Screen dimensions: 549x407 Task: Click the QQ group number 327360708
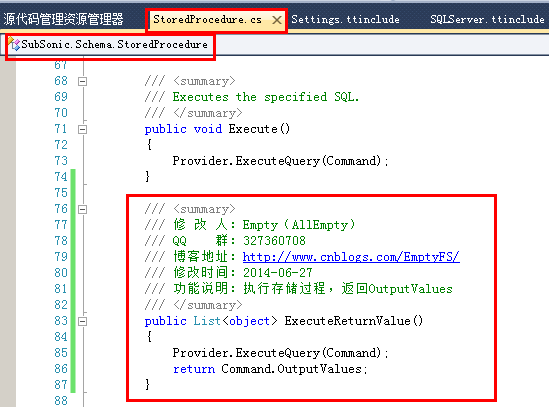pos(274,241)
